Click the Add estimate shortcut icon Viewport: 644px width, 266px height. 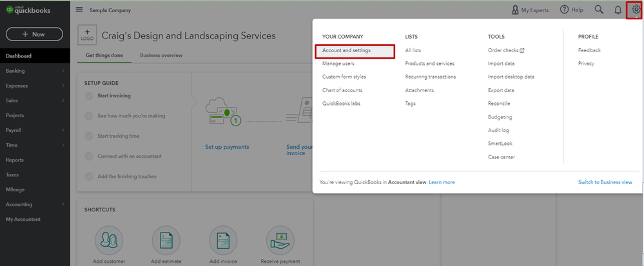[166, 240]
